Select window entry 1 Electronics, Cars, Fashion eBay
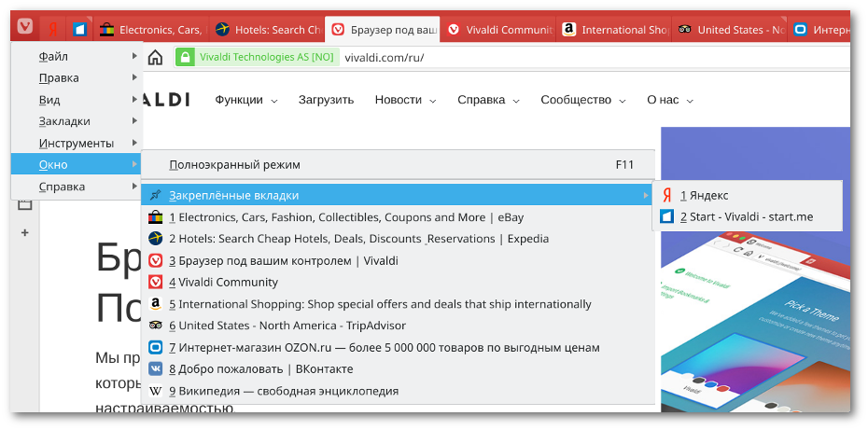 398,217
